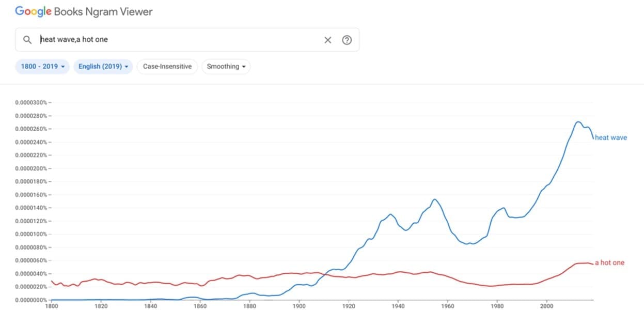Click the Google Books Ngram Viewer logo
The image size is (644, 310).
pos(84,11)
